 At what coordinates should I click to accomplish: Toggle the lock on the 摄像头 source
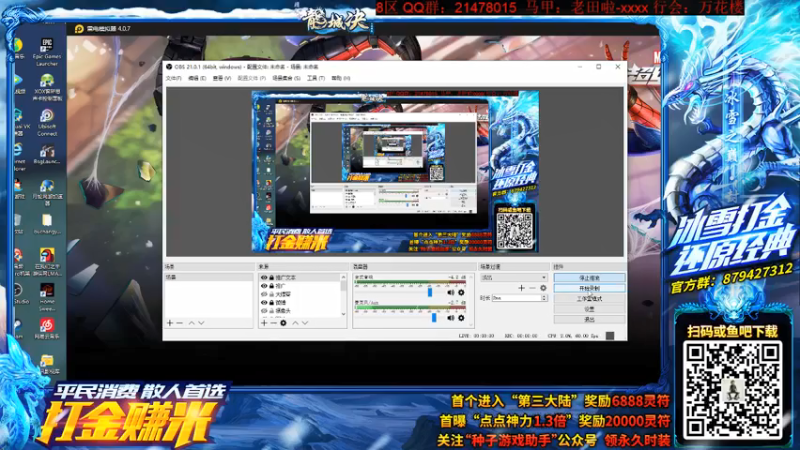[x=271, y=311]
